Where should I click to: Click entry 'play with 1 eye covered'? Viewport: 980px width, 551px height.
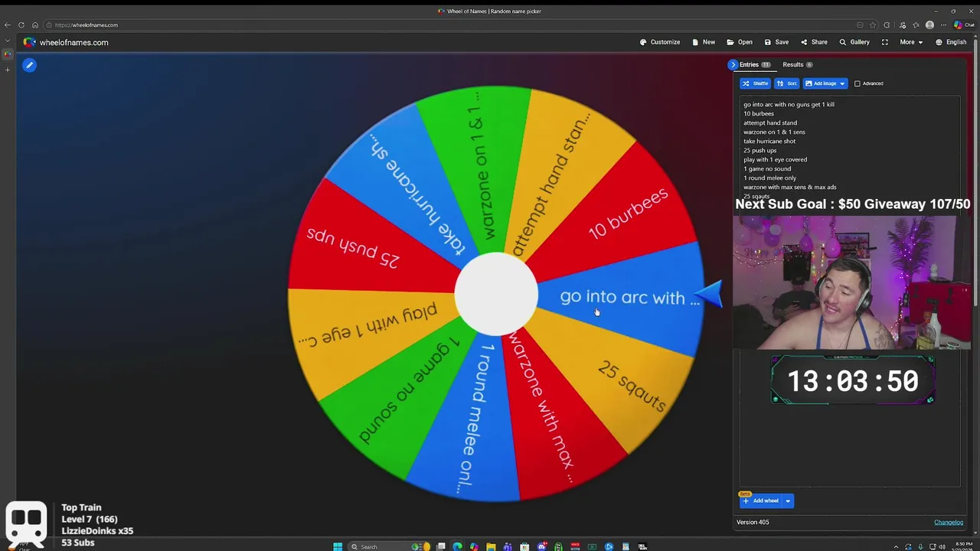[775, 159]
